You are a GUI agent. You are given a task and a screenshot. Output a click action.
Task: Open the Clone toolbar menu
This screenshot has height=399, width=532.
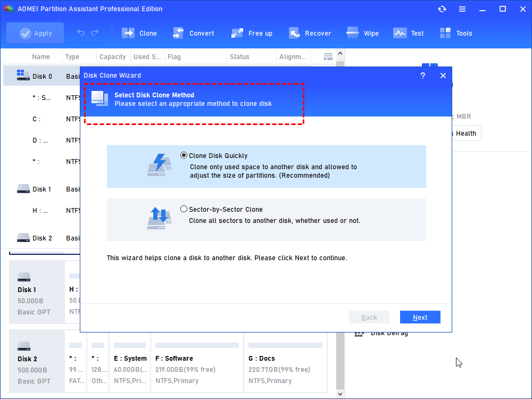click(x=139, y=33)
